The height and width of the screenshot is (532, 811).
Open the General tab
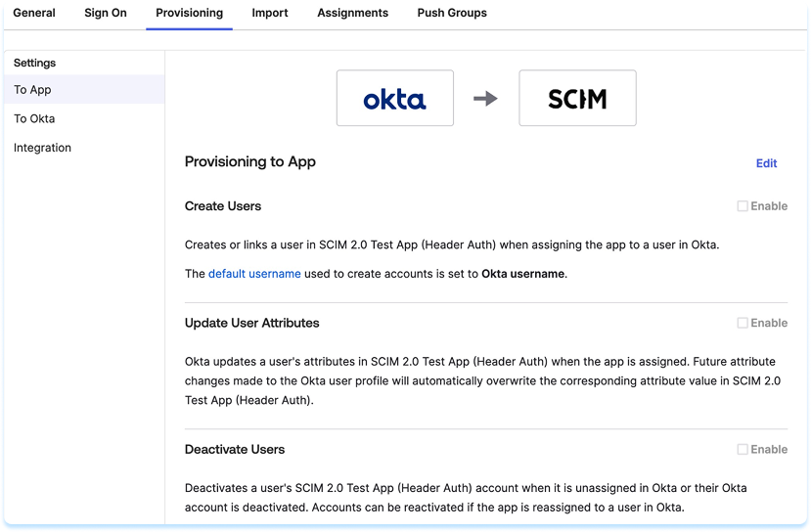[34, 14]
